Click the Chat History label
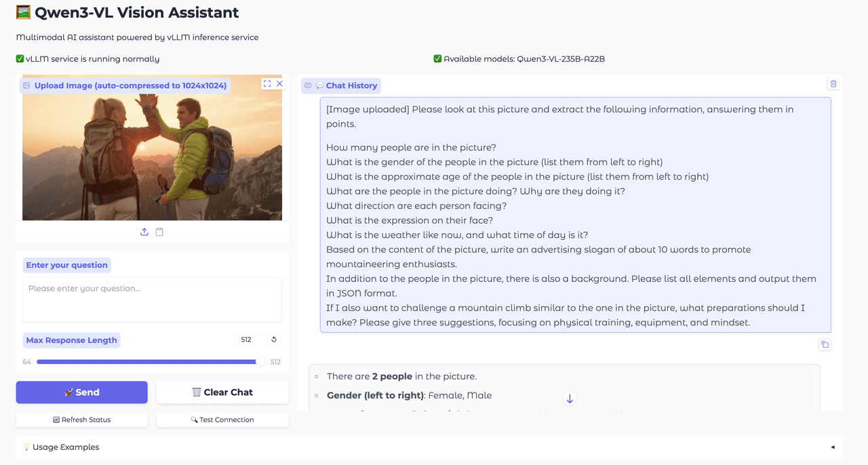This screenshot has height=465, width=868. point(341,85)
